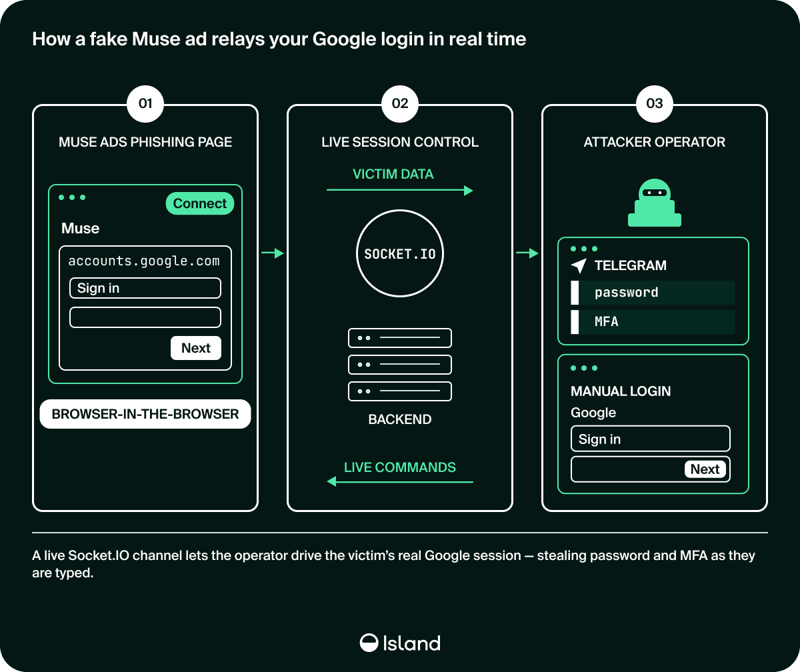The image size is (800, 672).
Task: Click the SOCKET.IO circle
Action: (x=400, y=254)
